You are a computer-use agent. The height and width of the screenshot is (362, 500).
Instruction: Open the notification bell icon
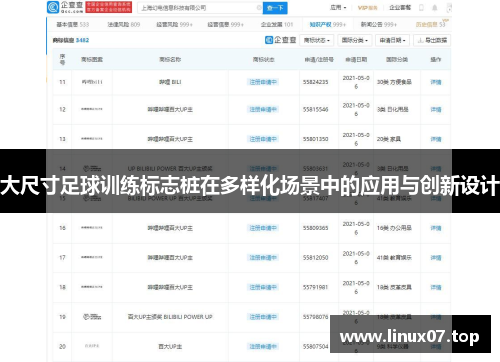[435, 7]
